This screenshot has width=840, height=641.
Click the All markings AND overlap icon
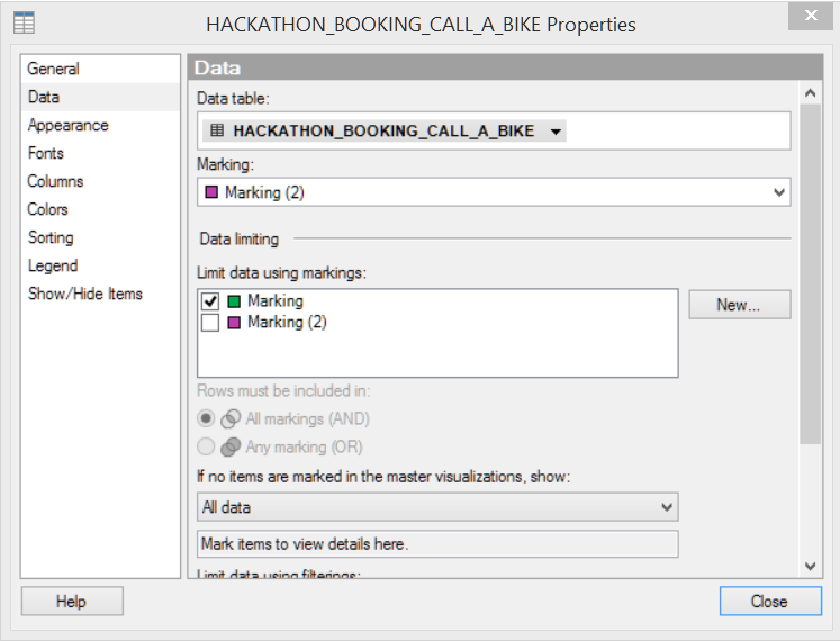(x=230, y=419)
